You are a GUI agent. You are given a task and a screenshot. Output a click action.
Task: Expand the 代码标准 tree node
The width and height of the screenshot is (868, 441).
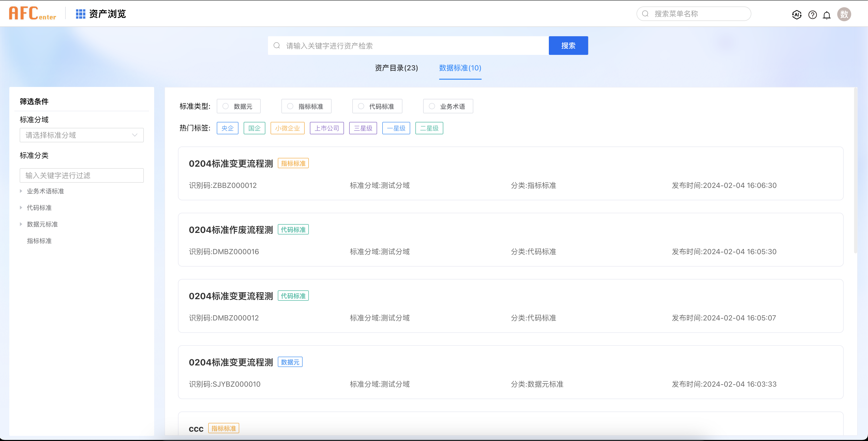pos(21,208)
